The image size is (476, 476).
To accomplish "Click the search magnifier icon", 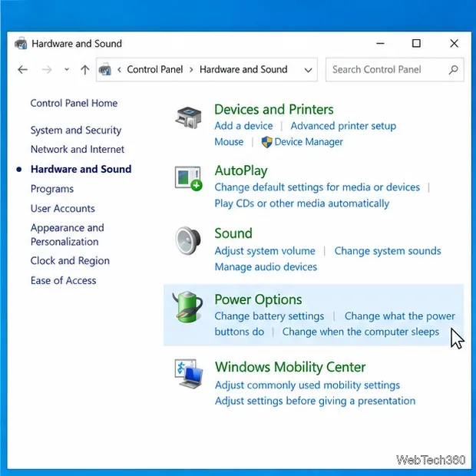I will coord(453,70).
